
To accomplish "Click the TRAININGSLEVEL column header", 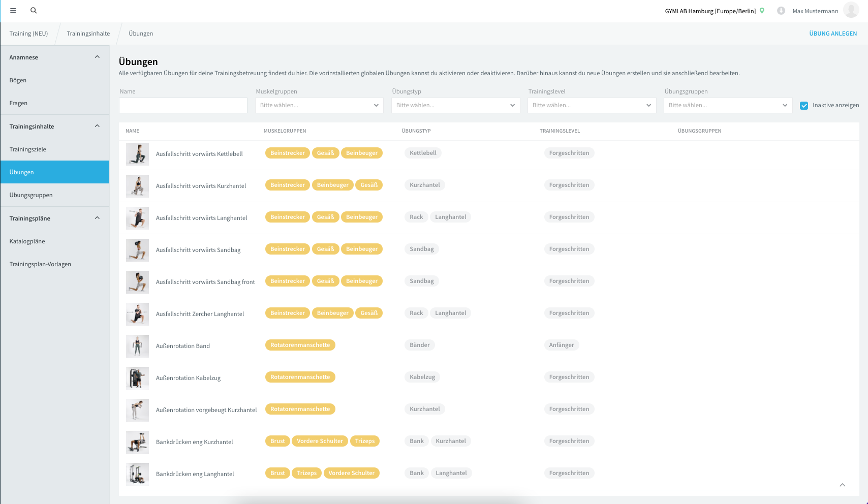I will (560, 131).
